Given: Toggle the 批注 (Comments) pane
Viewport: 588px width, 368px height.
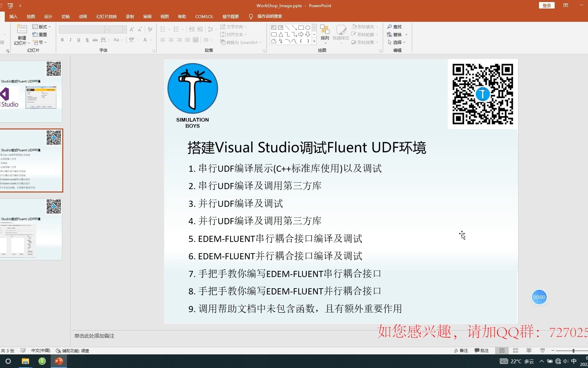Looking at the screenshot, I should point(481,350).
